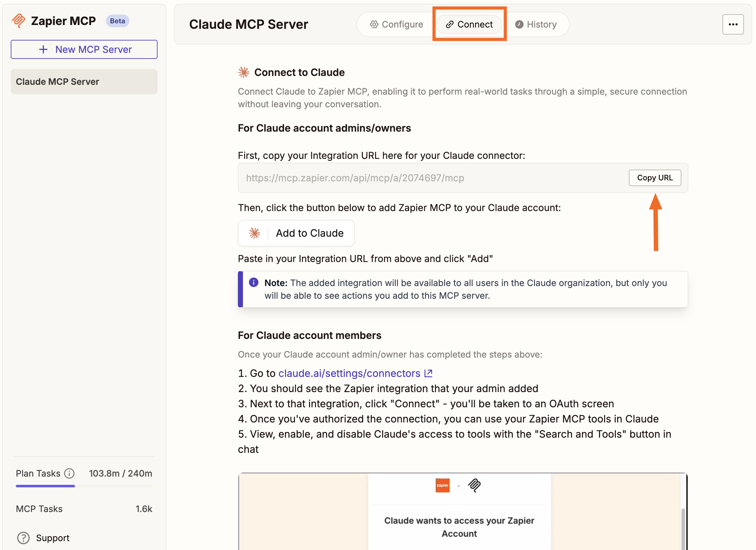Click the Configure gear icon
Screen dimensions: 756x550
[x=374, y=24]
